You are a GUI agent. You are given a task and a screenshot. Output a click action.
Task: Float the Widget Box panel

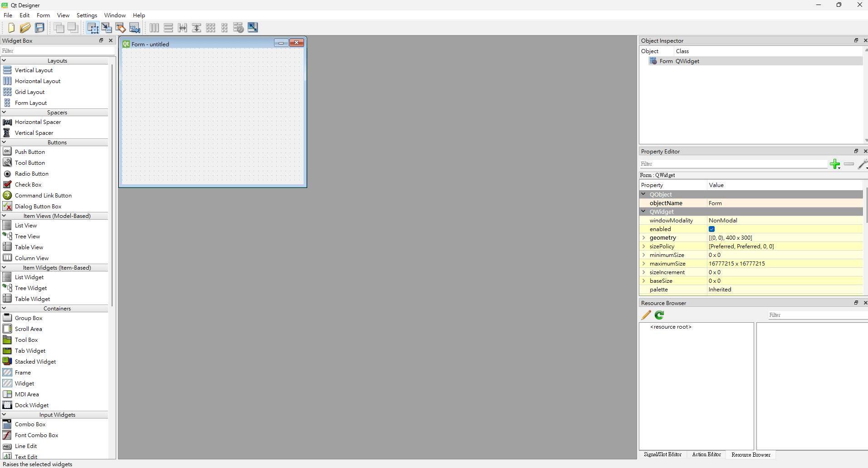pyautogui.click(x=101, y=40)
